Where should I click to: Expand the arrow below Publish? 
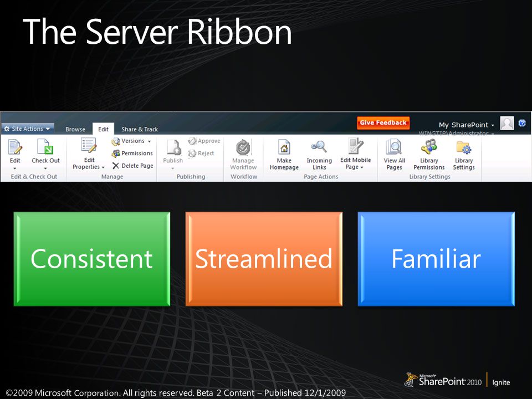click(173, 168)
